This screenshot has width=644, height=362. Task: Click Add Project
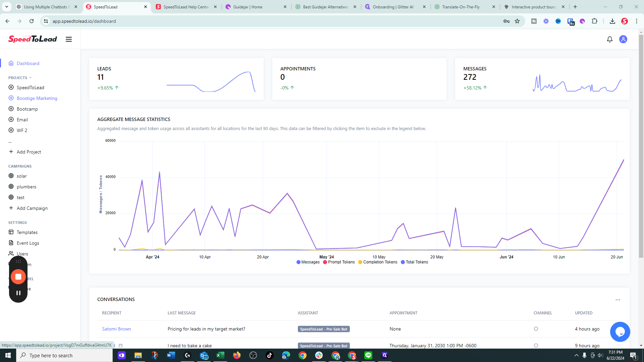click(29, 152)
